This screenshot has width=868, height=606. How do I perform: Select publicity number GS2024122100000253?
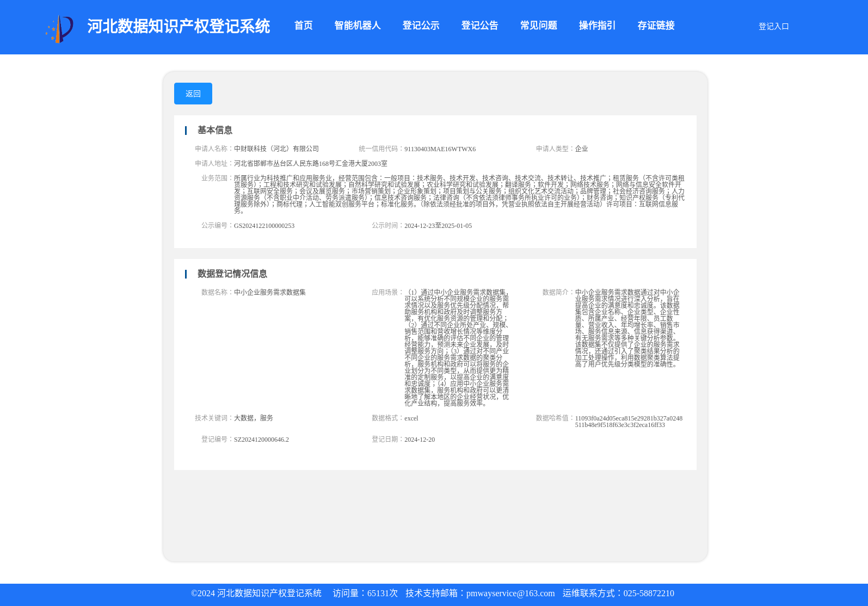[x=264, y=226]
